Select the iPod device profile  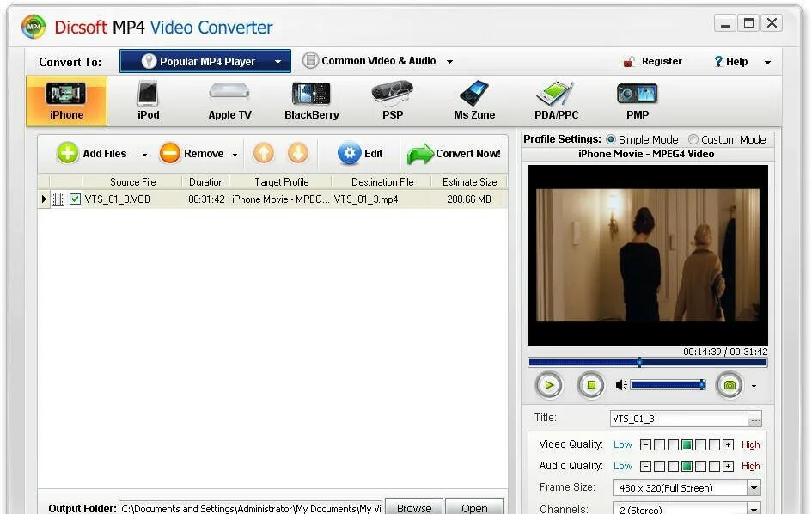pos(148,101)
